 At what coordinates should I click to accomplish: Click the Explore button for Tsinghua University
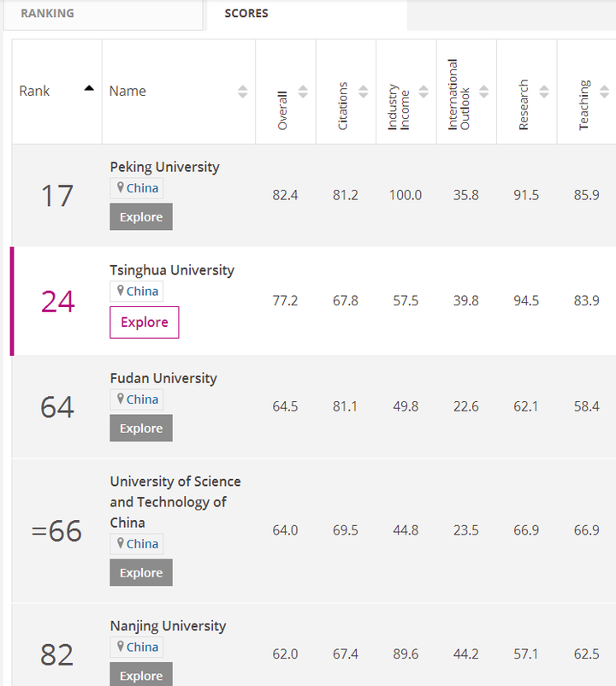[144, 322]
